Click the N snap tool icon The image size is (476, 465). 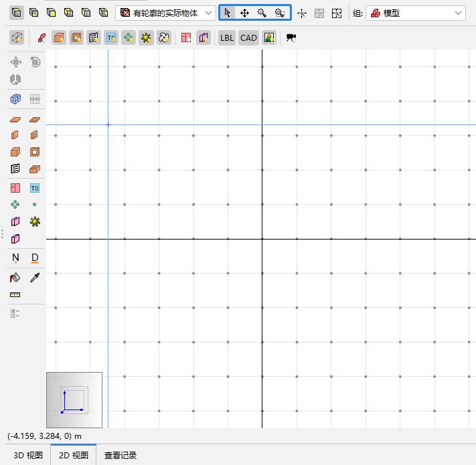click(x=16, y=258)
